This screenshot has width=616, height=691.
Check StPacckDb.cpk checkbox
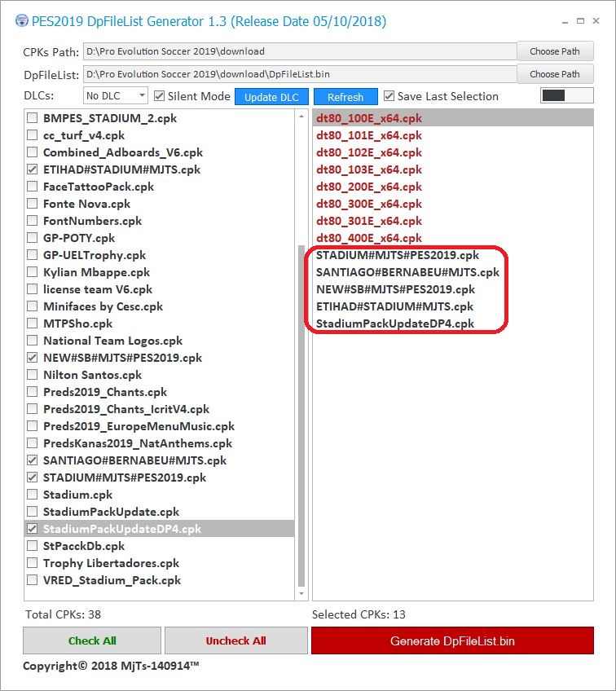coord(32,546)
